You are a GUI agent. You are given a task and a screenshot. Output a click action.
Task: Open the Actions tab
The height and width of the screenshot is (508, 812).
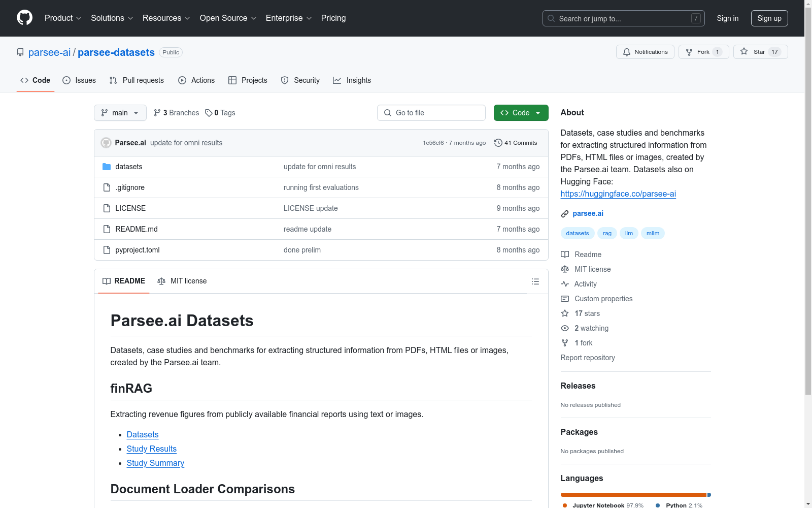[x=196, y=80]
